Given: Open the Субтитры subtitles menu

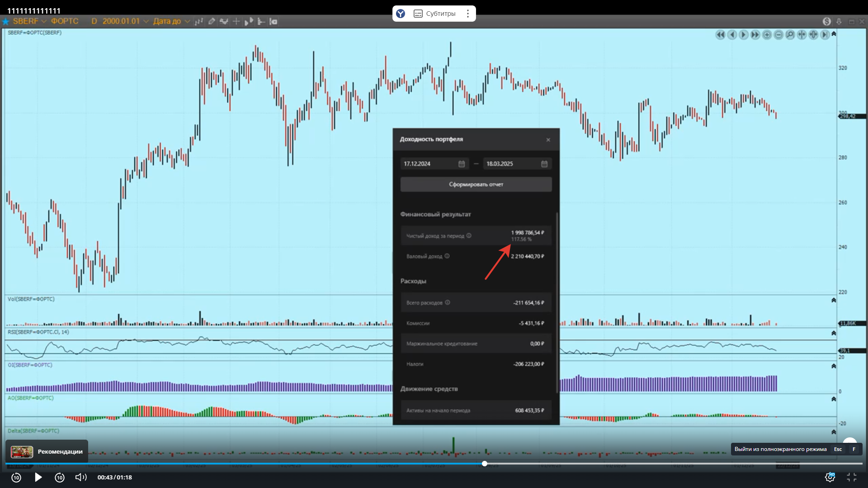Looking at the screenshot, I should click(x=434, y=14).
